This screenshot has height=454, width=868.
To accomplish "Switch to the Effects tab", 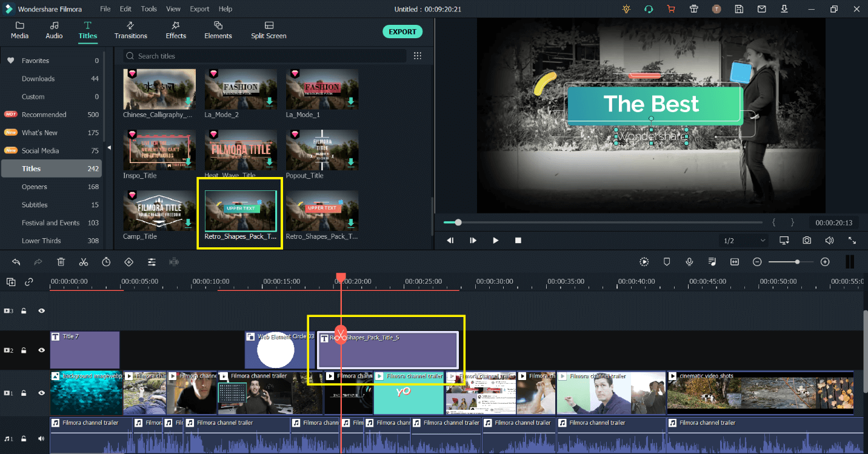I will 176,30.
